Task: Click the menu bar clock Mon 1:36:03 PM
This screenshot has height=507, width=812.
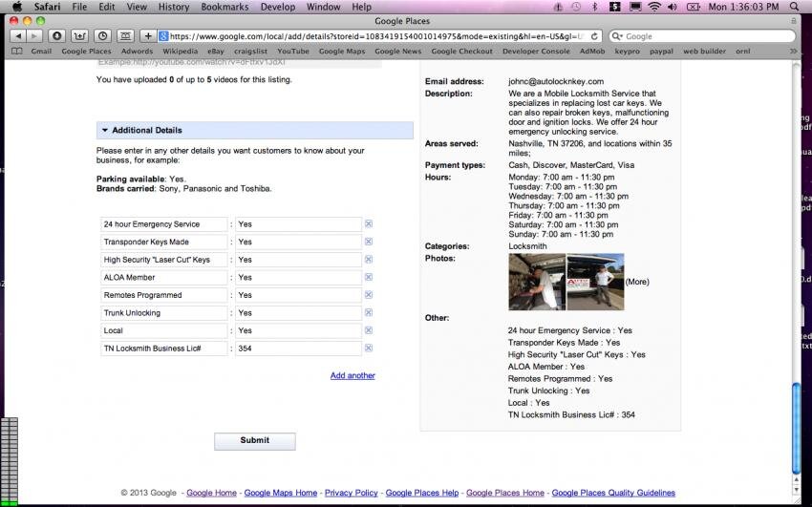Action: click(743, 7)
